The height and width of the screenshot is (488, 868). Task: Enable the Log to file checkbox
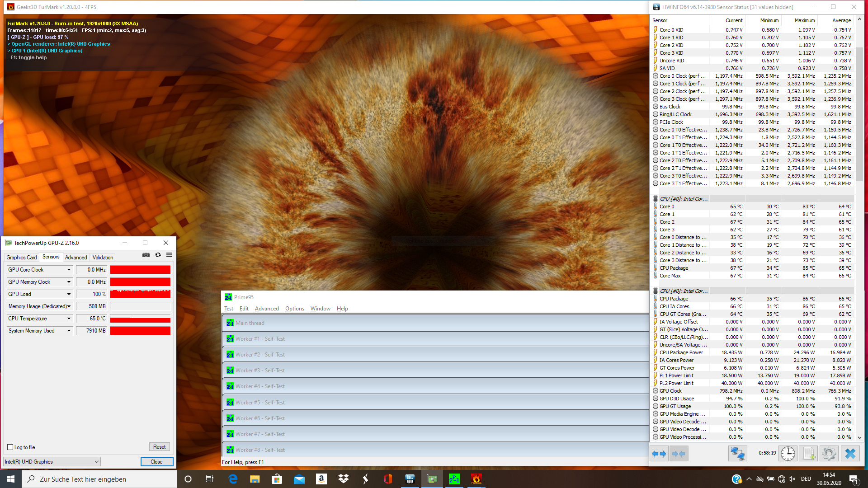tap(10, 447)
